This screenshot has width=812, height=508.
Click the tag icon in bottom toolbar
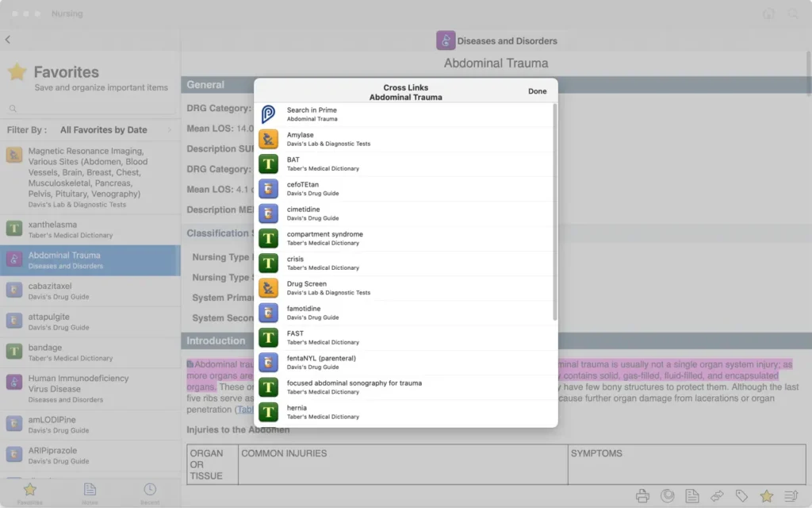click(741, 496)
